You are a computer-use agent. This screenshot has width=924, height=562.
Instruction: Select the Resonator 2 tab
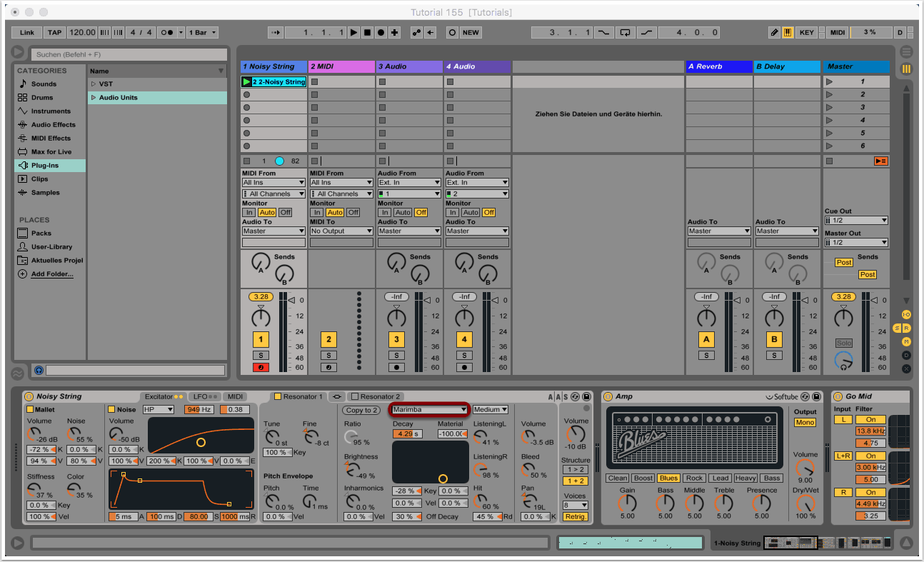(380, 397)
